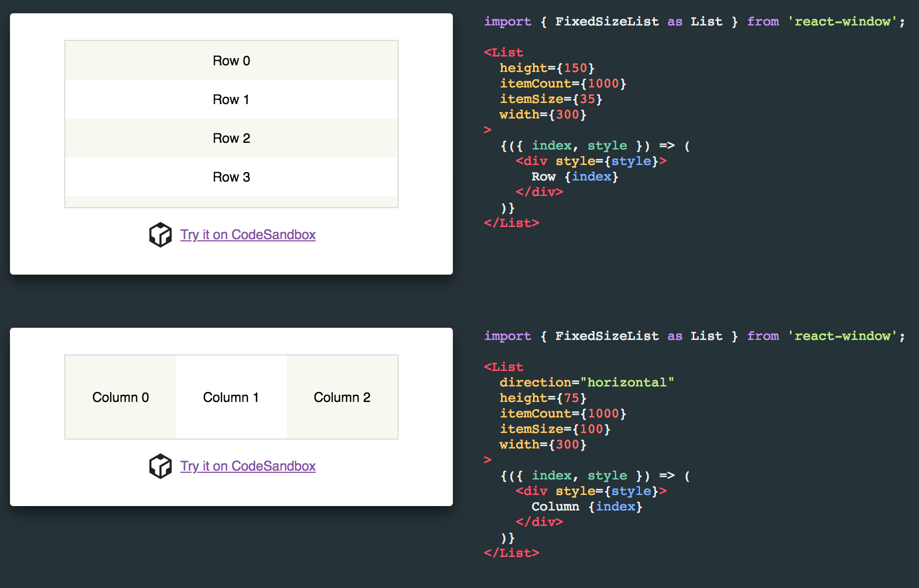Open the bottom Try it on CodeSandbox link
Screen dimensions: 919x588
247,466
